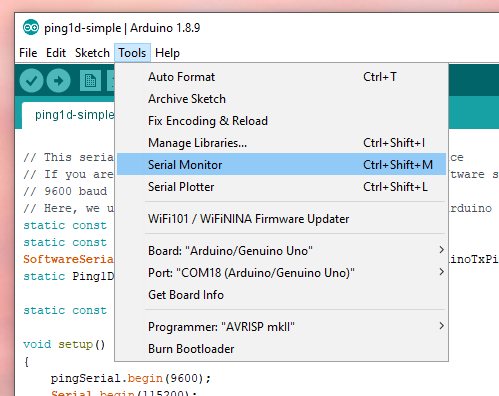Click the 'pingSerial.begin(9600);' code line
Image resolution: width=499 pixels, height=396 pixels.
coord(131,378)
